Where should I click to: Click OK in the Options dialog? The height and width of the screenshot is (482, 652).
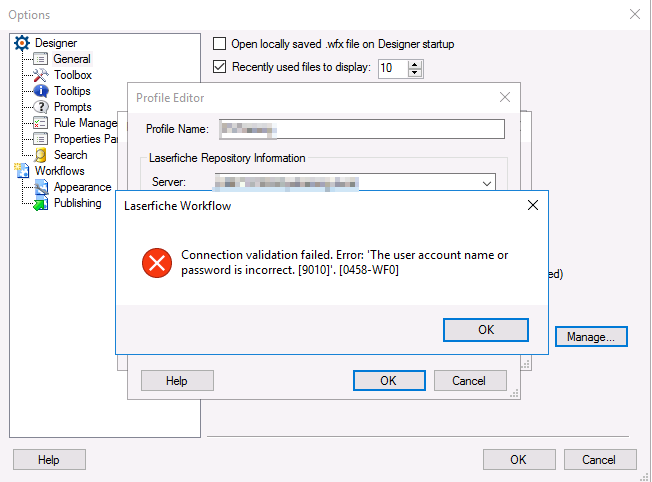click(x=519, y=460)
